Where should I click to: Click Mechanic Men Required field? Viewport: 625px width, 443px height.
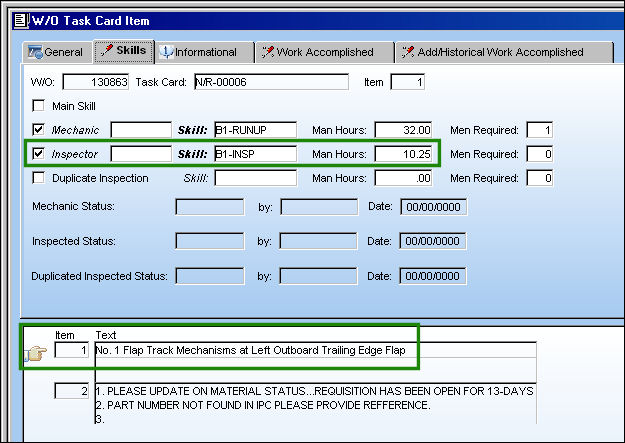coord(540,130)
